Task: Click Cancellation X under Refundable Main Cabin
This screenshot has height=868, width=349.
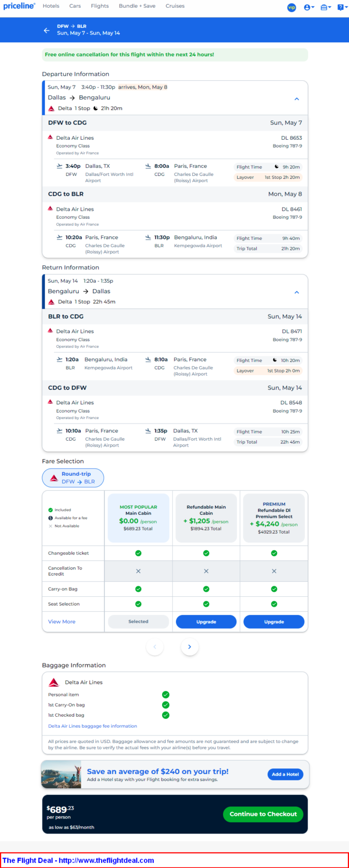Action: pos(206,571)
